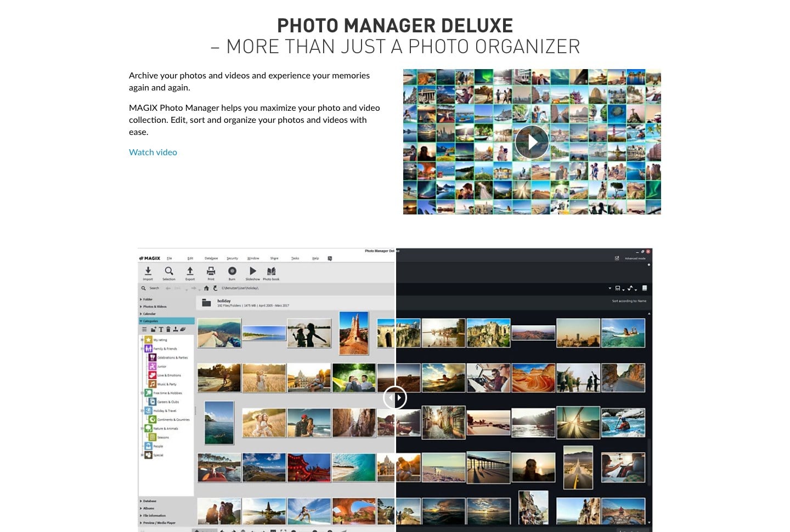This screenshot has width=790, height=532.
Task: Open the Share menu
Action: (274, 258)
